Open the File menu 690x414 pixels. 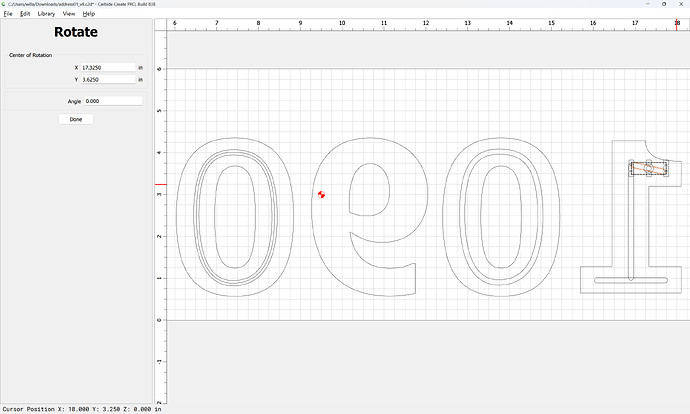click(x=7, y=14)
